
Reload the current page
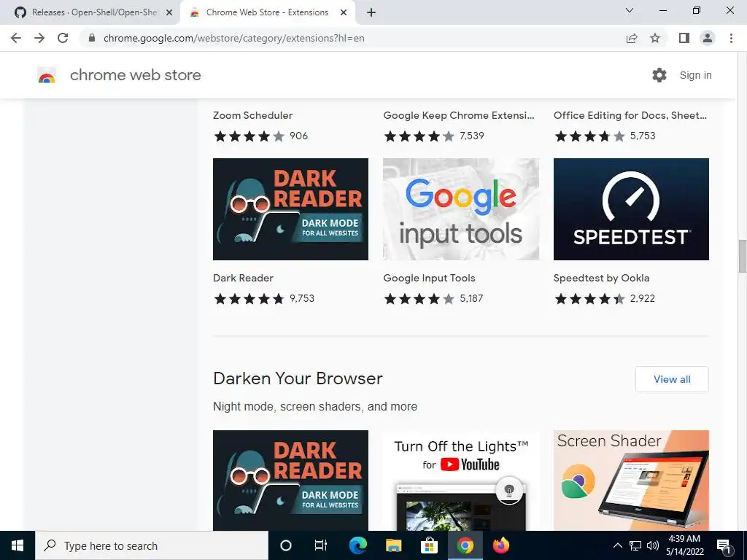63,38
